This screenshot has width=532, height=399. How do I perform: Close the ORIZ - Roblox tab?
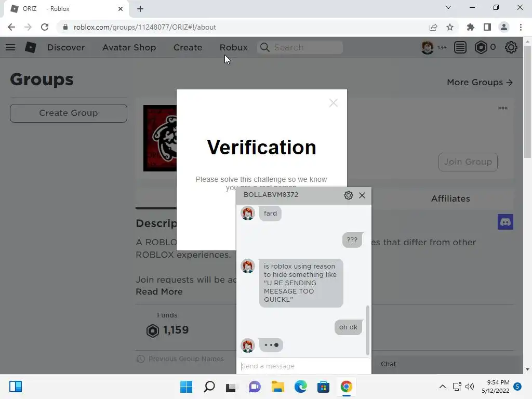point(121,9)
